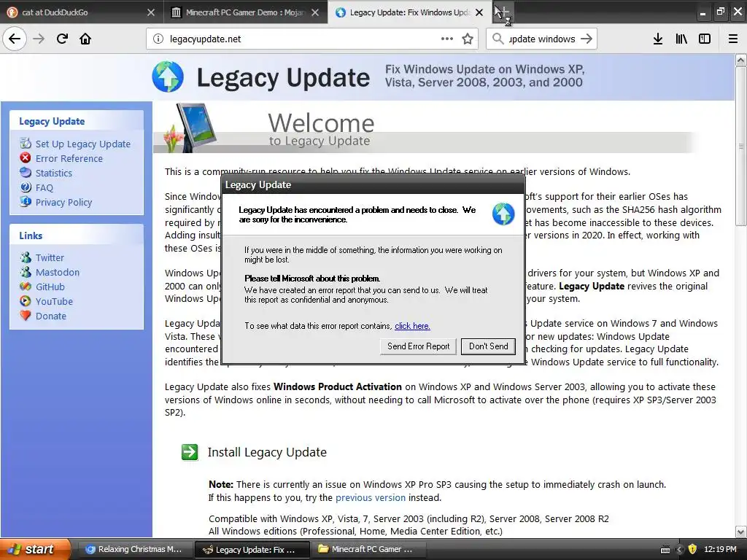Open the Downloads toolbar button

pos(658,39)
